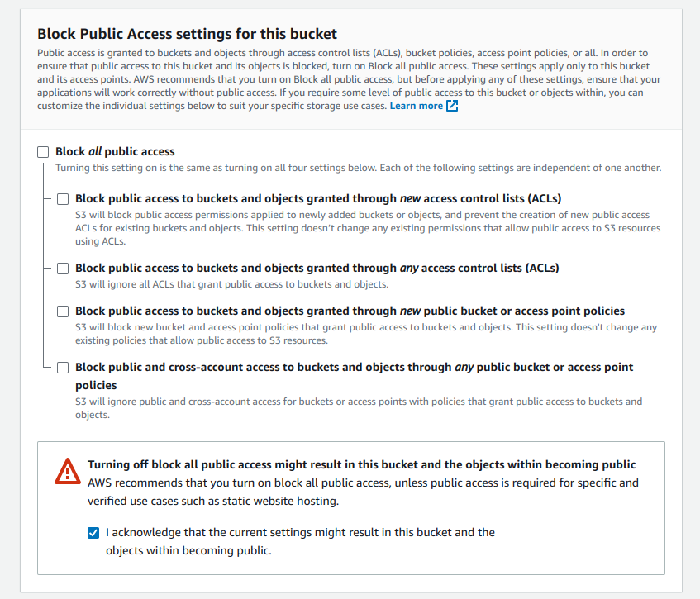Click the label about any public bucket policies

tap(354, 368)
